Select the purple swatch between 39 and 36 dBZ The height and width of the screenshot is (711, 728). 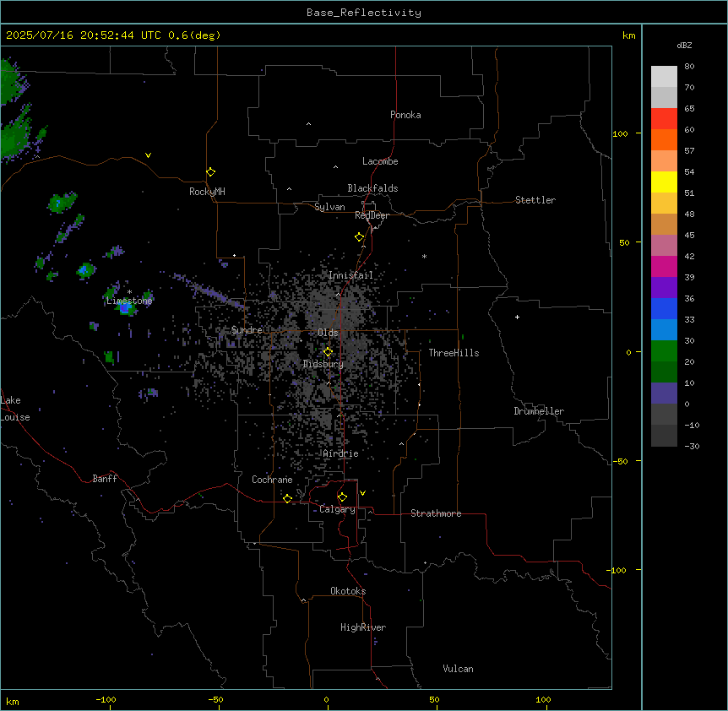(x=664, y=288)
